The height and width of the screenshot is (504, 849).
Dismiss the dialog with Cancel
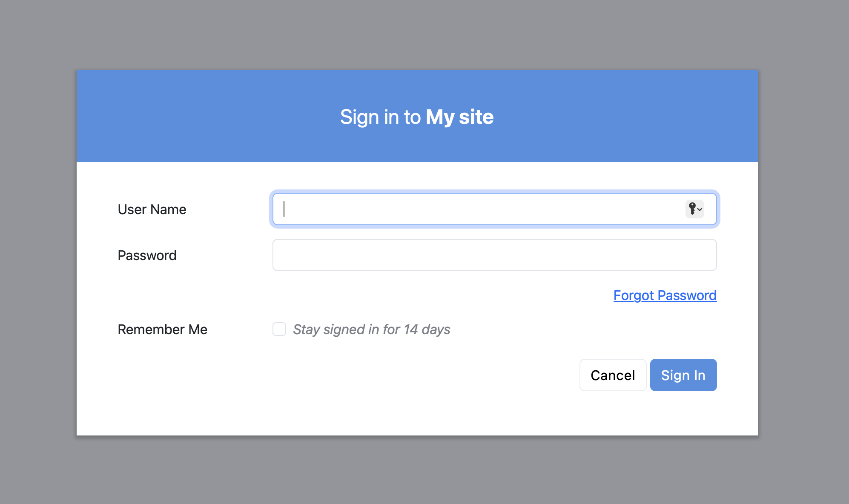pos(613,375)
